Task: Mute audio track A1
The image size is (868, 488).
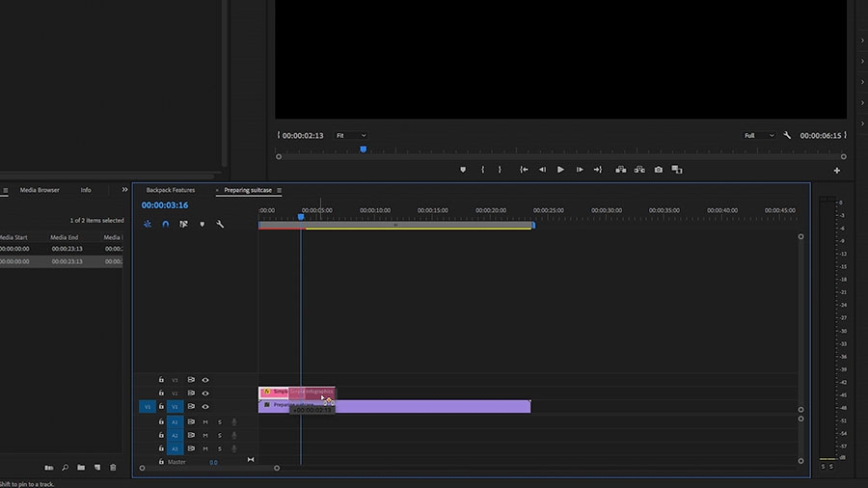Action: point(204,422)
